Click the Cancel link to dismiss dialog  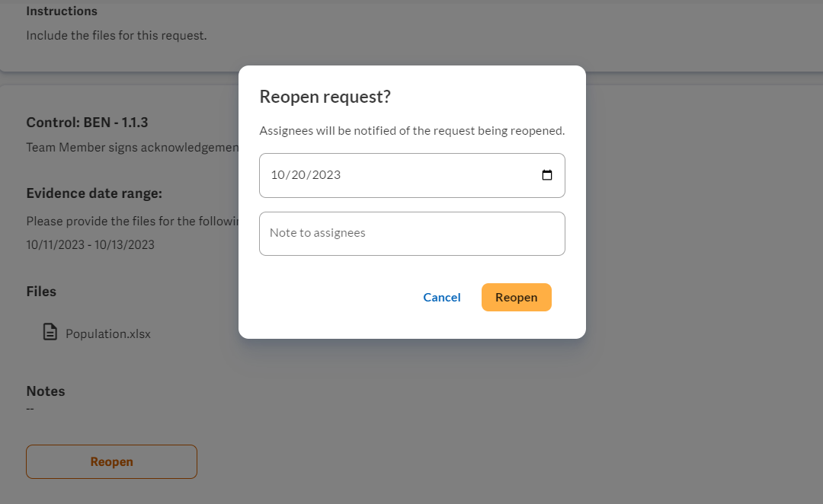pyautogui.click(x=441, y=297)
